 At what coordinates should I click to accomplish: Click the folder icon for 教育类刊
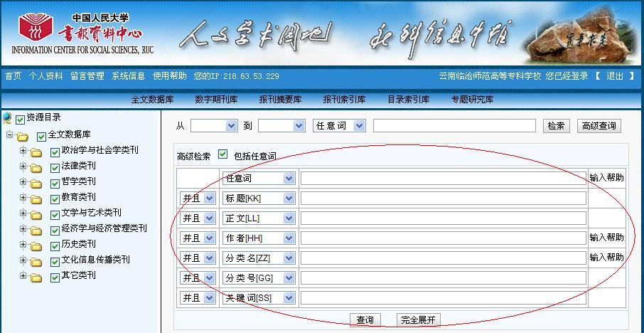[36, 199]
